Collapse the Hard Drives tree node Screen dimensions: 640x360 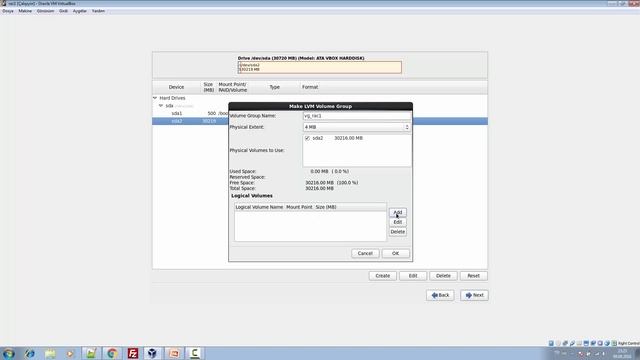click(155, 98)
